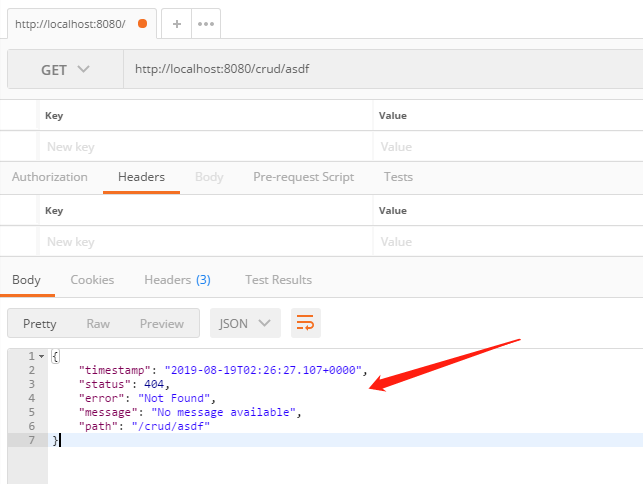This screenshot has width=643, height=484.
Task: View response Headers (3) tab
Action: (x=177, y=280)
